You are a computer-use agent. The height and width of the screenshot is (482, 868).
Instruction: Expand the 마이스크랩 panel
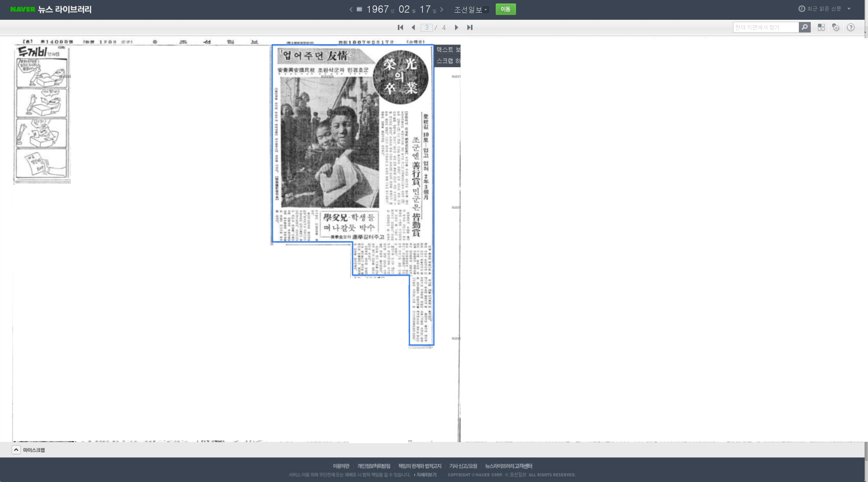tap(16, 450)
